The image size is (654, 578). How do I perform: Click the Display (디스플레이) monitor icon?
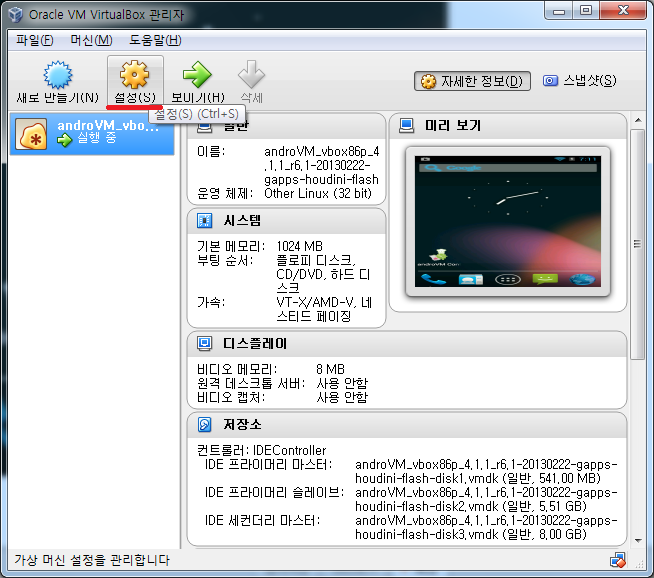pos(204,343)
